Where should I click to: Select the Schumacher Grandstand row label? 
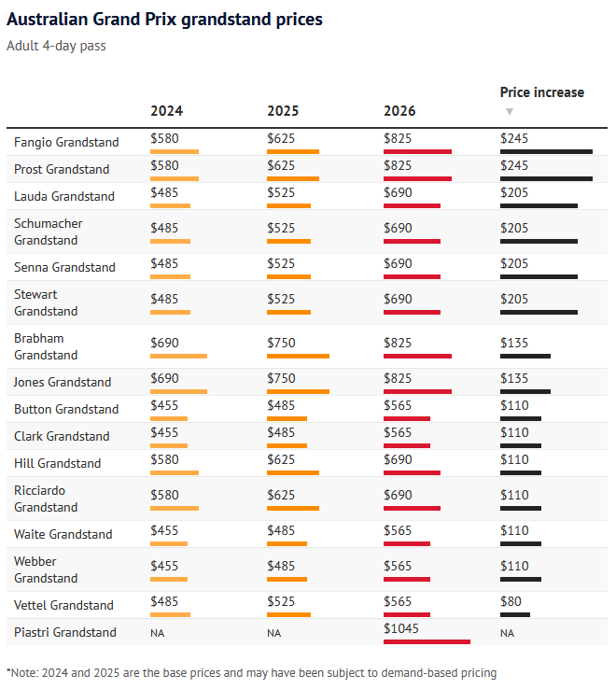click(x=49, y=232)
